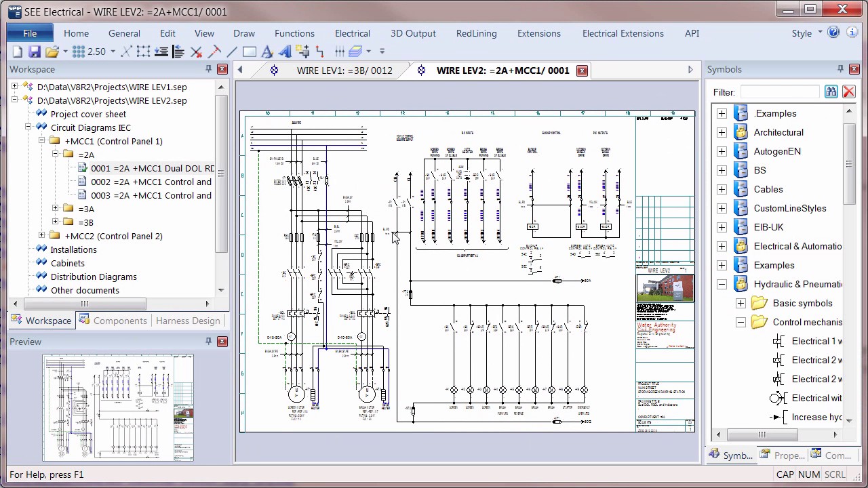Select the rectangle drawing tool
Viewport: 868px width, 488px height.
click(250, 52)
